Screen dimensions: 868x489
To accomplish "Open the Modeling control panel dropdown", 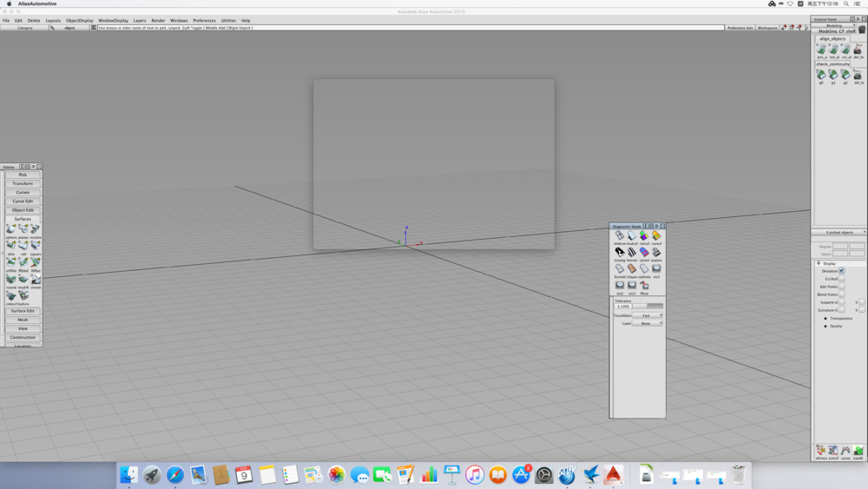I will (x=835, y=25).
